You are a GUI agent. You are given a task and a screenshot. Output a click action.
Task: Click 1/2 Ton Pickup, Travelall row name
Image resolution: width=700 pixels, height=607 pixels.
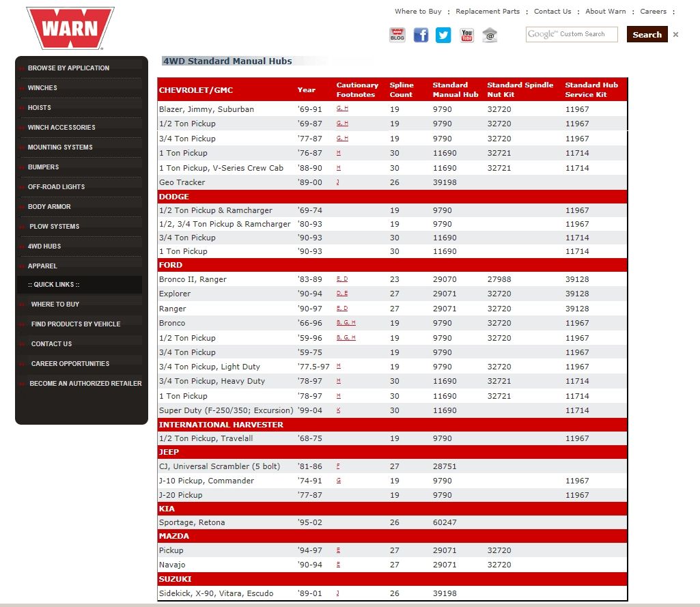[206, 438]
